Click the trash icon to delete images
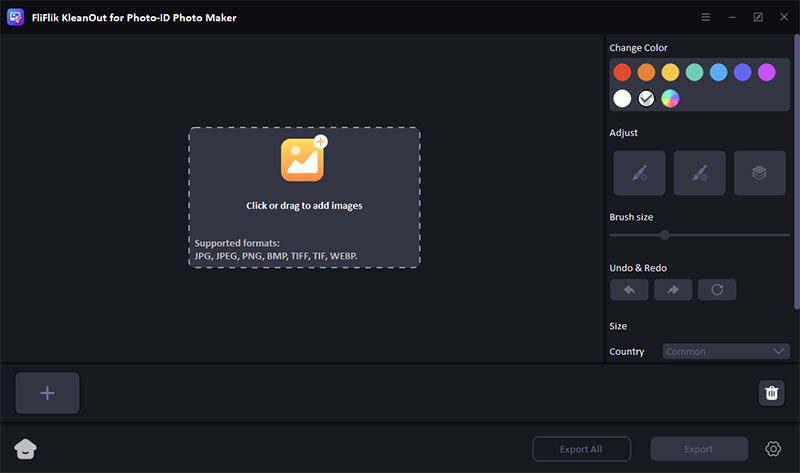The height and width of the screenshot is (473, 800). pyautogui.click(x=771, y=393)
